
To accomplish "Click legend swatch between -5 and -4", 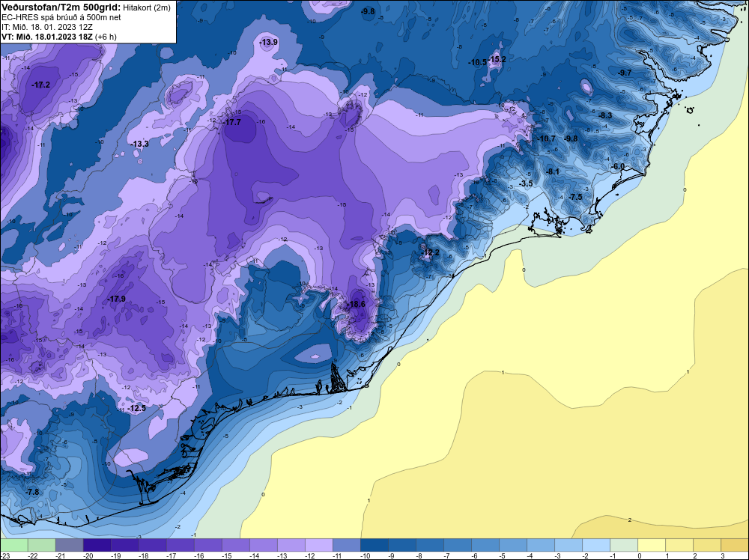I will [x=513, y=545].
